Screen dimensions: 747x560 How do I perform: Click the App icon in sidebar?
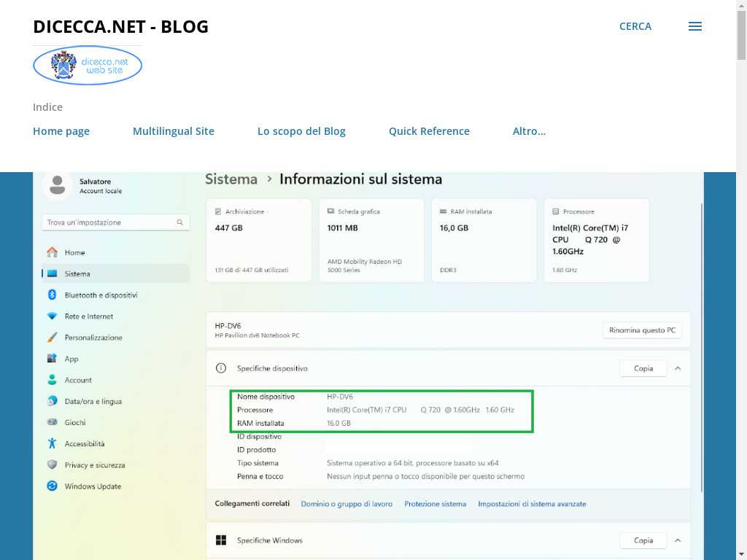[x=52, y=359]
